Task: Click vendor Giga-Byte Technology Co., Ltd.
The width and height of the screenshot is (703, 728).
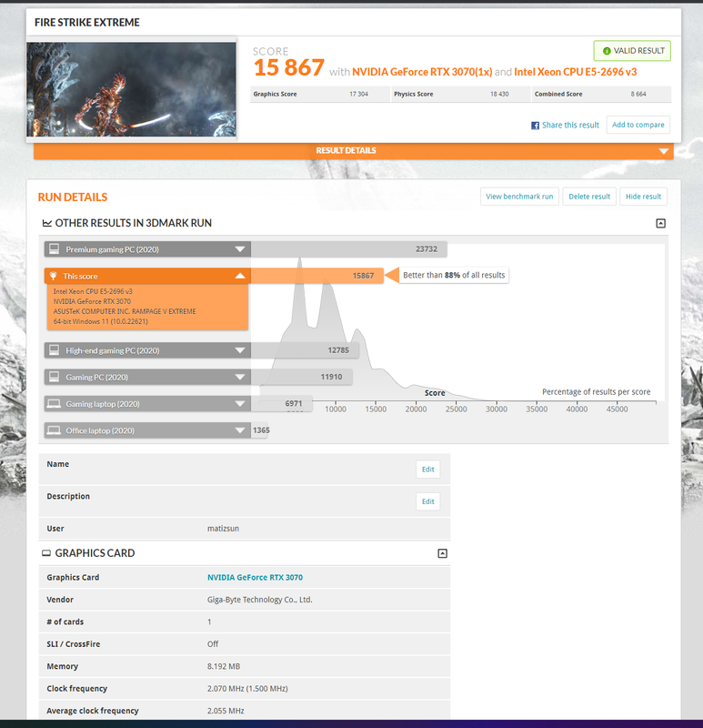Action: 260,600
